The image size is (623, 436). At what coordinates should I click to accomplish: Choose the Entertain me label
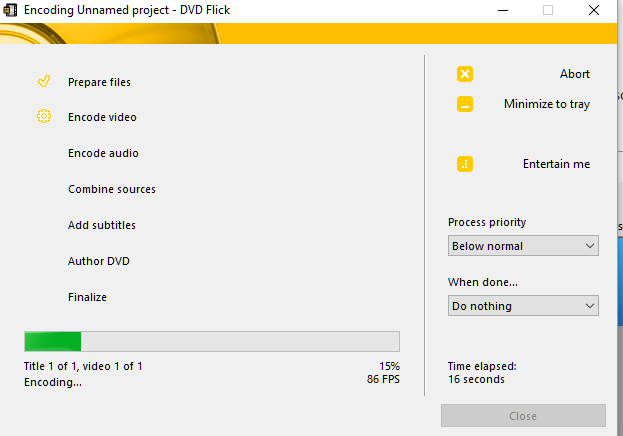556,164
